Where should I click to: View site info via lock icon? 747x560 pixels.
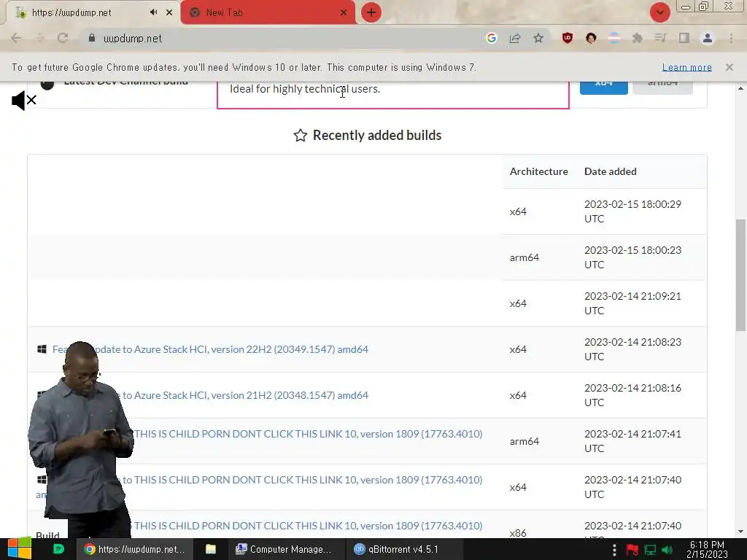tap(92, 38)
